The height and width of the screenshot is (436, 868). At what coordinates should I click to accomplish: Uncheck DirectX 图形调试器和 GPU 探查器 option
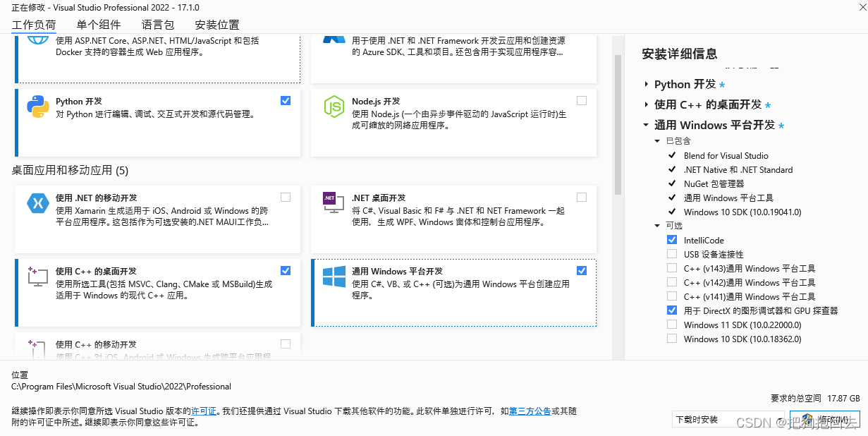(672, 310)
